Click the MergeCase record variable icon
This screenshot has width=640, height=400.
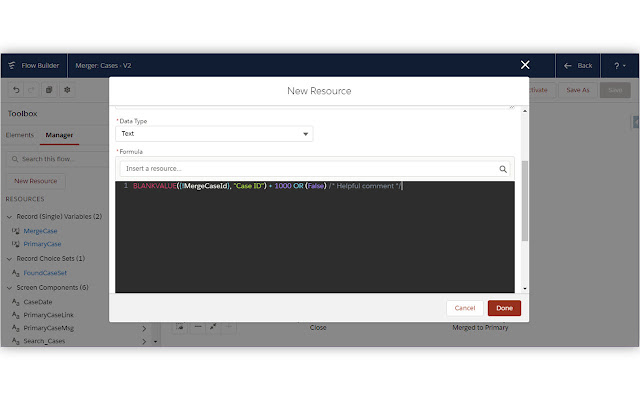coord(16,231)
